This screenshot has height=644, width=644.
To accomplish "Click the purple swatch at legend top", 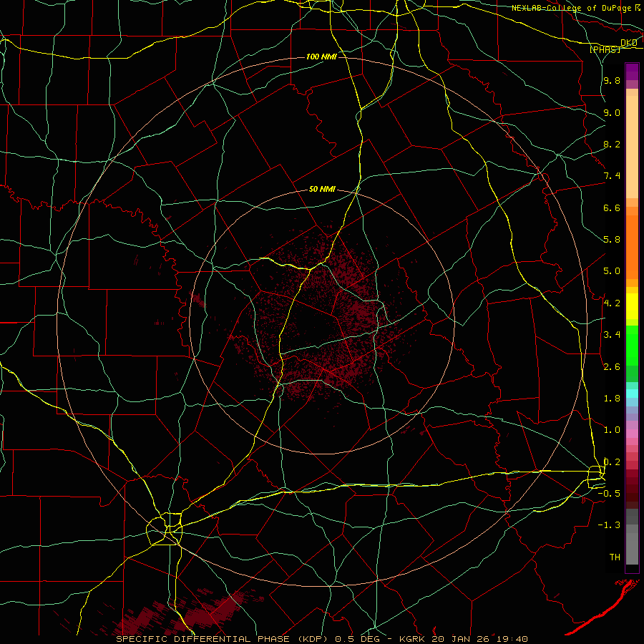I will click(632, 72).
